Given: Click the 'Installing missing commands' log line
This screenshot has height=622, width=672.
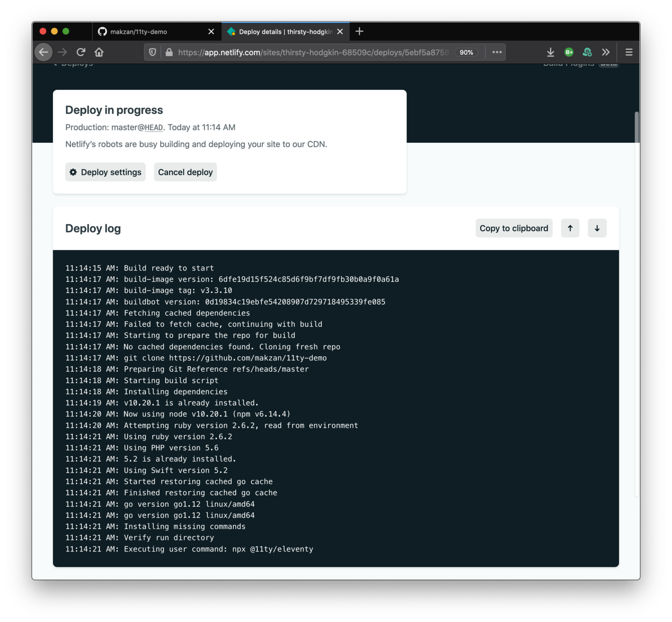Looking at the screenshot, I should pyautogui.click(x=155, y=527).
